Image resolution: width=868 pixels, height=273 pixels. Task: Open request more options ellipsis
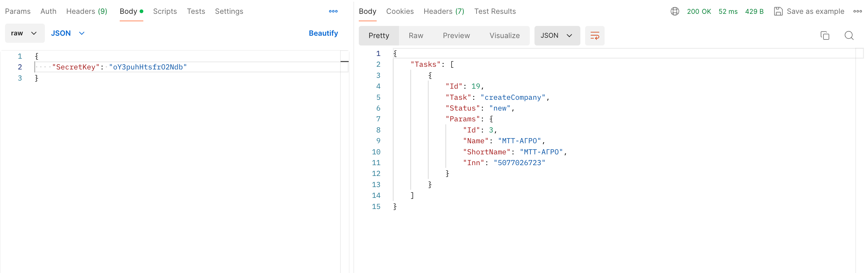click(x=333, y=11)
